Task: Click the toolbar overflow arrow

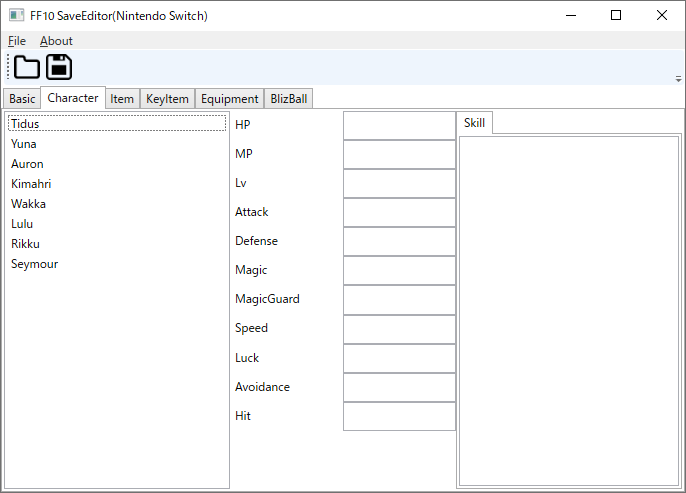Action: [x=678, y=79]
